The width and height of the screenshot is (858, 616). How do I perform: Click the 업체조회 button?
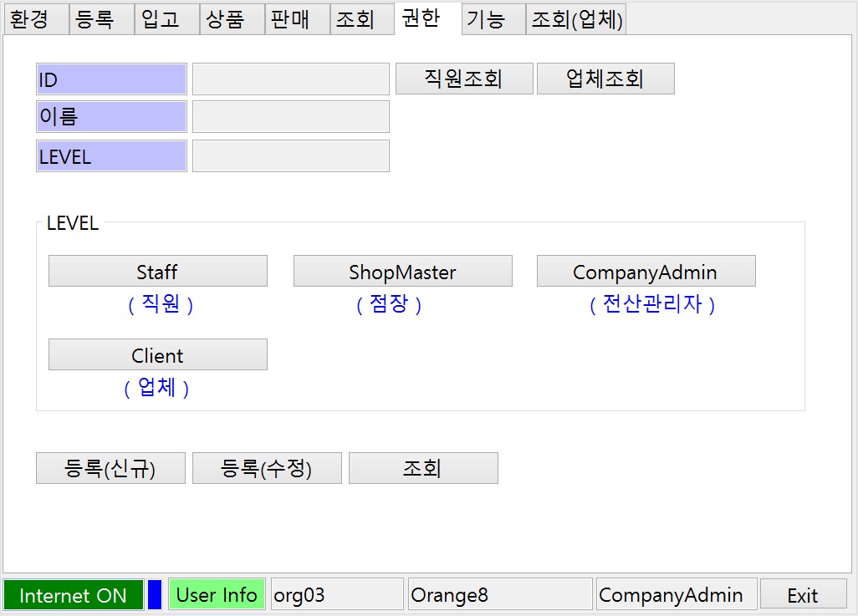[605, 79]
